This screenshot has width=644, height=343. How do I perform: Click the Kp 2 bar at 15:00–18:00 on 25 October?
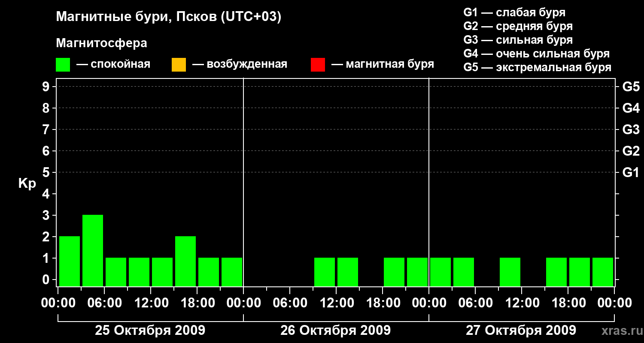coord(185,261)
